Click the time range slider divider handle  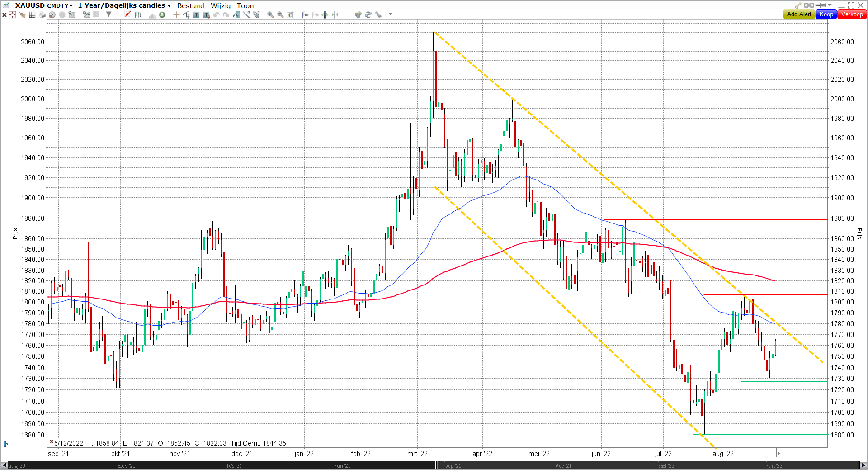tap(437, 465)
